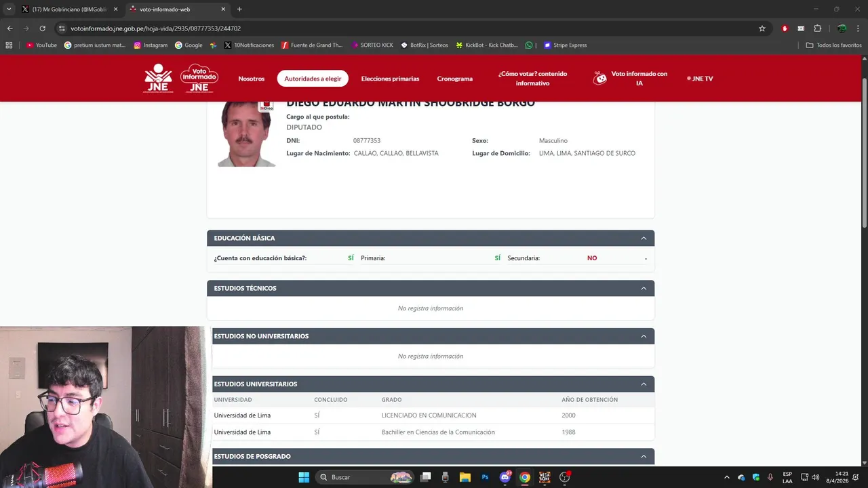Image resolution: width=868 pixels, height=488 pixels.
Task: Open Cronograma in navigation
Action: click(x=455, y=79)
